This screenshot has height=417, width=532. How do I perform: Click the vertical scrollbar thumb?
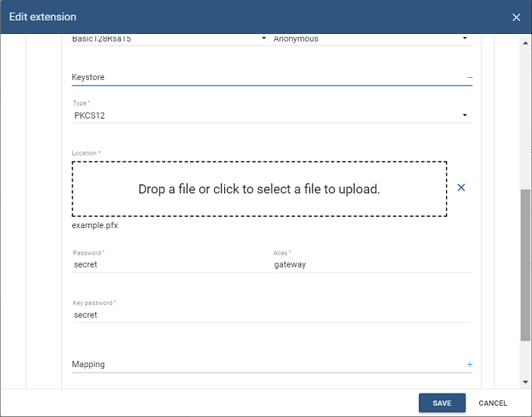pyautogui.click(x=525, y=264)
